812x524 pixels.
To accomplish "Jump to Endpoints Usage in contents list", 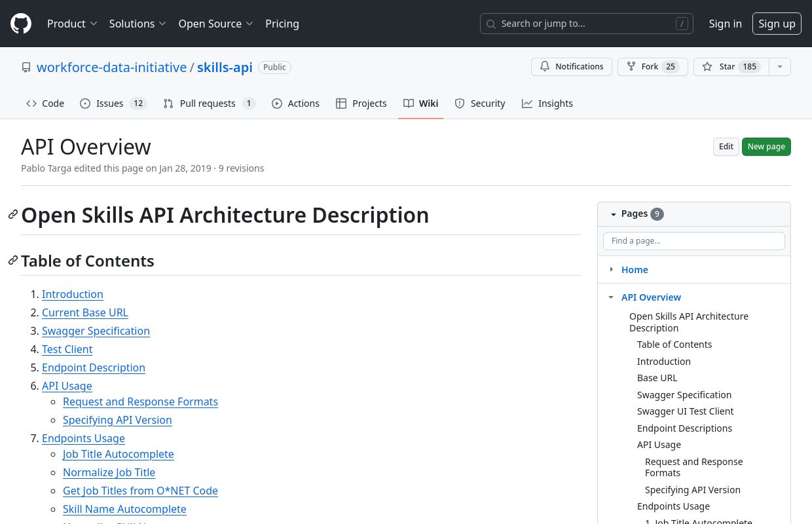I will point(83,438).
